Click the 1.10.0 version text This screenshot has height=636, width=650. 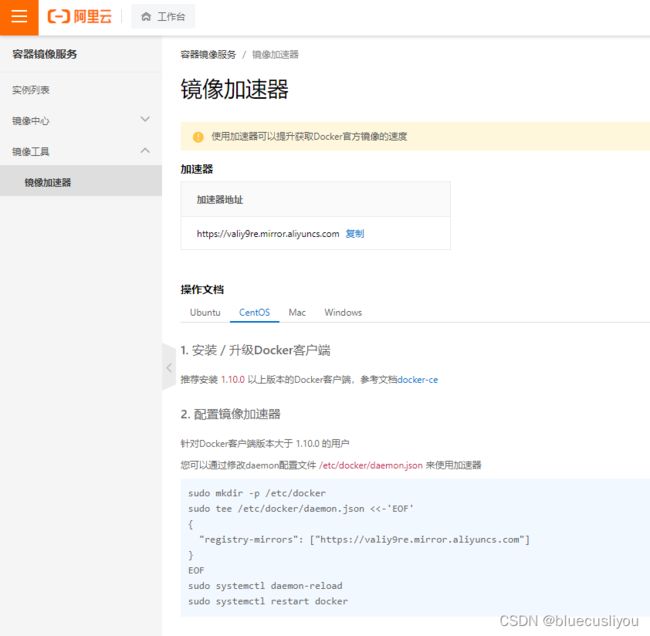(233, 380)
